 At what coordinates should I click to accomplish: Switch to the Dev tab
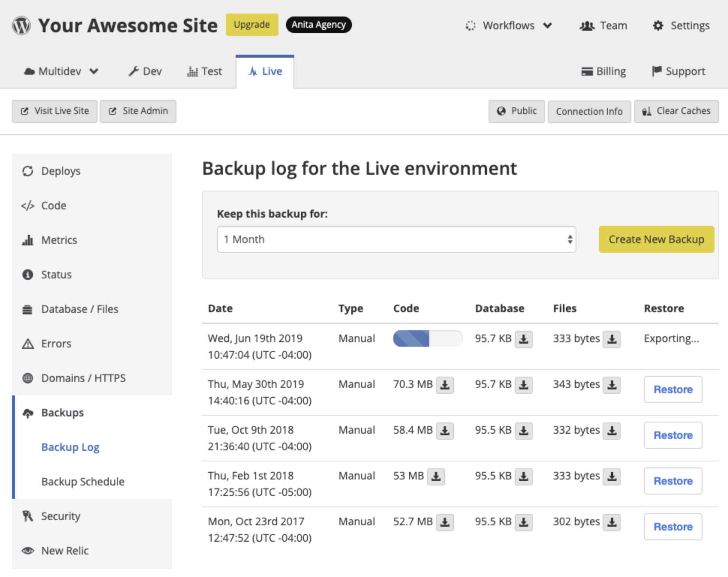pyautogui.click(x=146, y=71)
